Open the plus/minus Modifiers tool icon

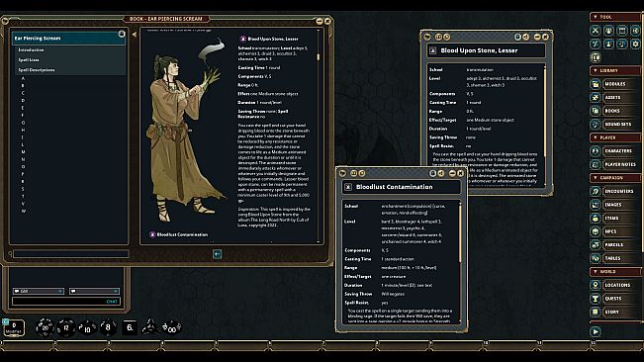[596, 44]
